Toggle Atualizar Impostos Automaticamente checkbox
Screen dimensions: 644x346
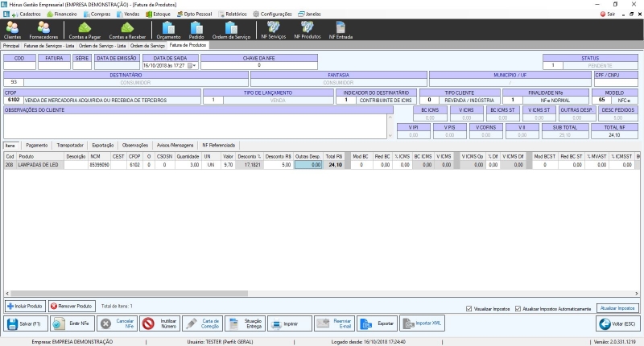tap(518, 309)
